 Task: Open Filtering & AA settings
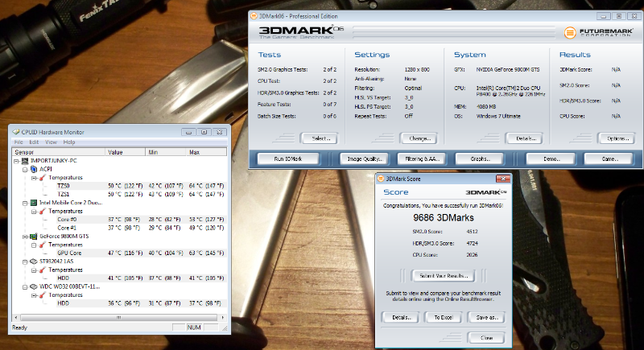422,159
